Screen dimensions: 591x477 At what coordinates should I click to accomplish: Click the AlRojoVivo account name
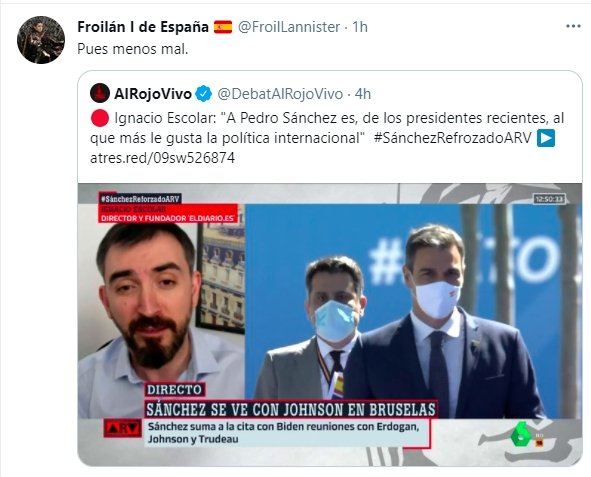click(153, 94)
